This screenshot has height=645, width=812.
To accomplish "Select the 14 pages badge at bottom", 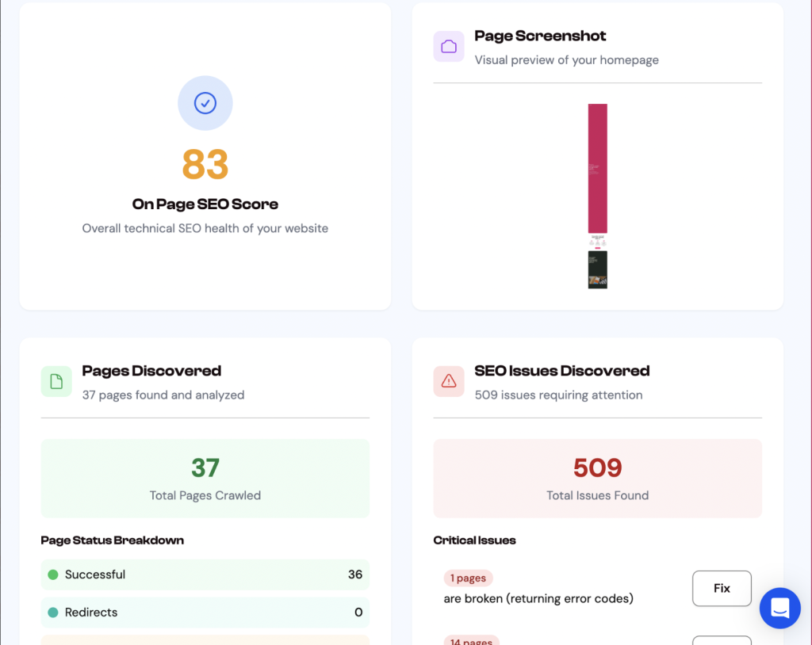I will (471, 640).
